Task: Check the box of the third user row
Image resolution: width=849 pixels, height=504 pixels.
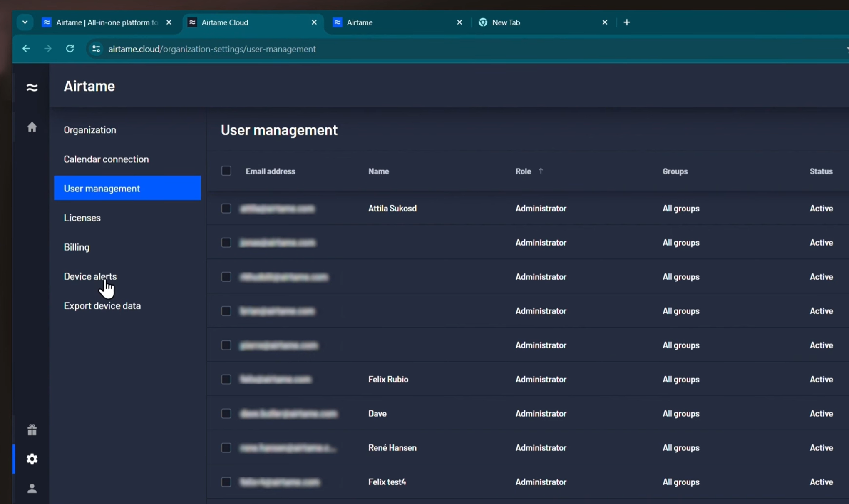Action: point(226,277)
